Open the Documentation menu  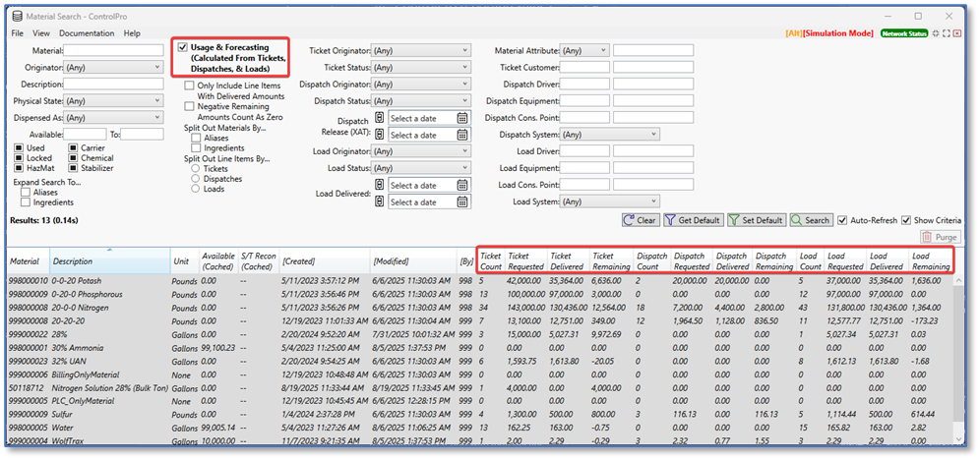(87, 33)
